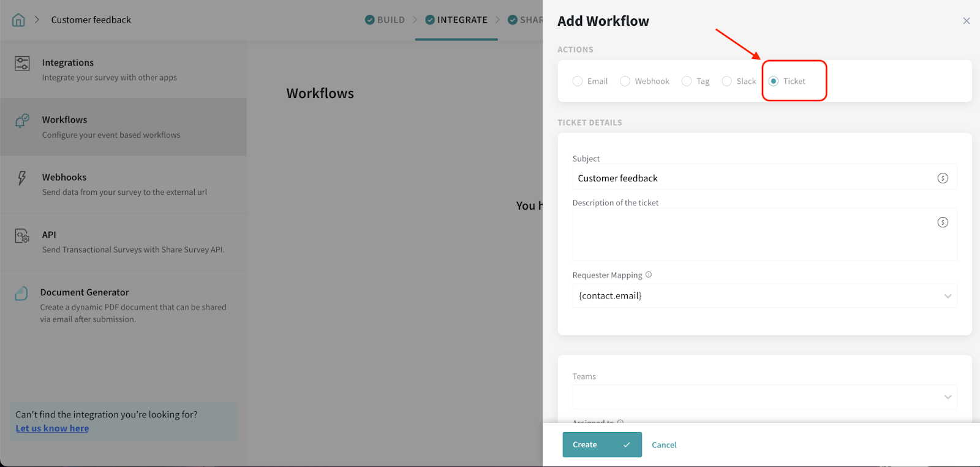980x467 pixels.
Task: Insert variable in Description field icon
Action: (x=943, y=222)
